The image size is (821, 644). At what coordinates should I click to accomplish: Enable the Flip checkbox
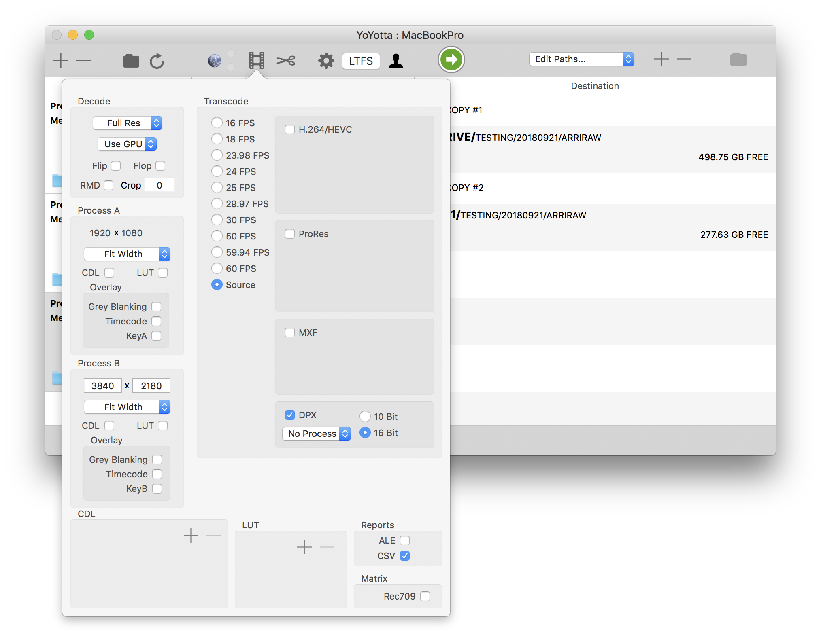tap(116, 166)
